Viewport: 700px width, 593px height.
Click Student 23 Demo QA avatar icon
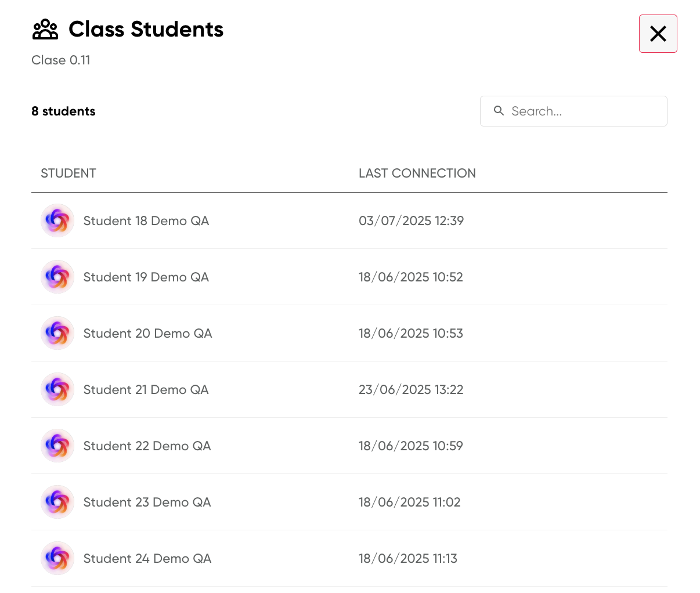point(57,502)
